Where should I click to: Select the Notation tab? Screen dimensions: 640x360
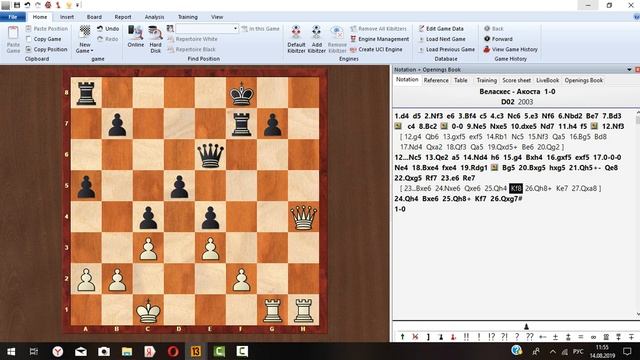407,80
